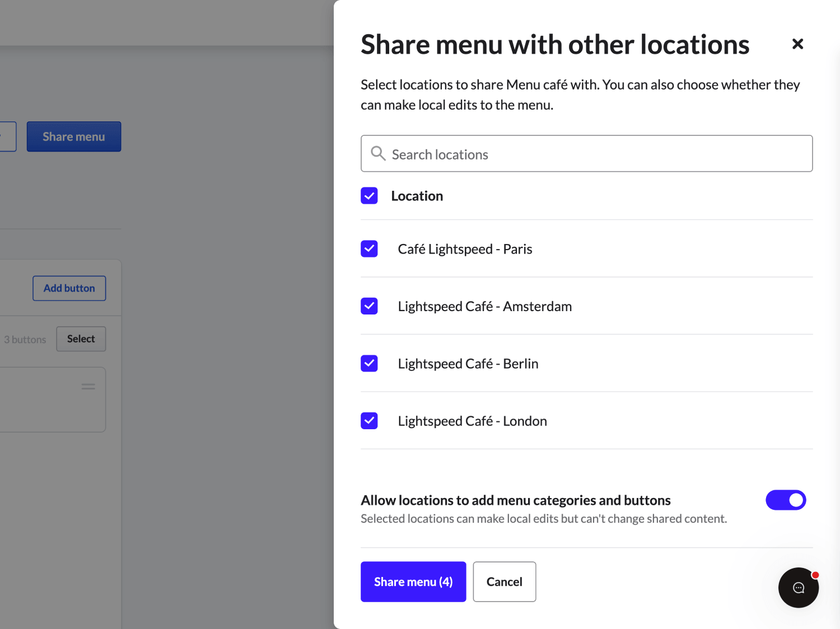840x629 pixels.
Task: Uncheck Lightspeed Café - London
Action: click(369, 421)
